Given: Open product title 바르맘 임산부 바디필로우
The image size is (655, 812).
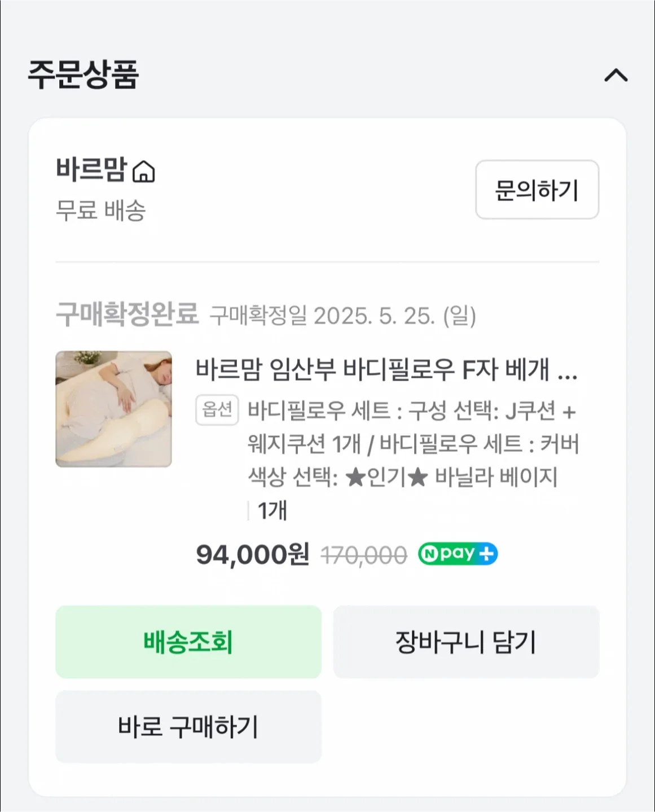Looking at the screenshot, I should (x=386, y=370).
